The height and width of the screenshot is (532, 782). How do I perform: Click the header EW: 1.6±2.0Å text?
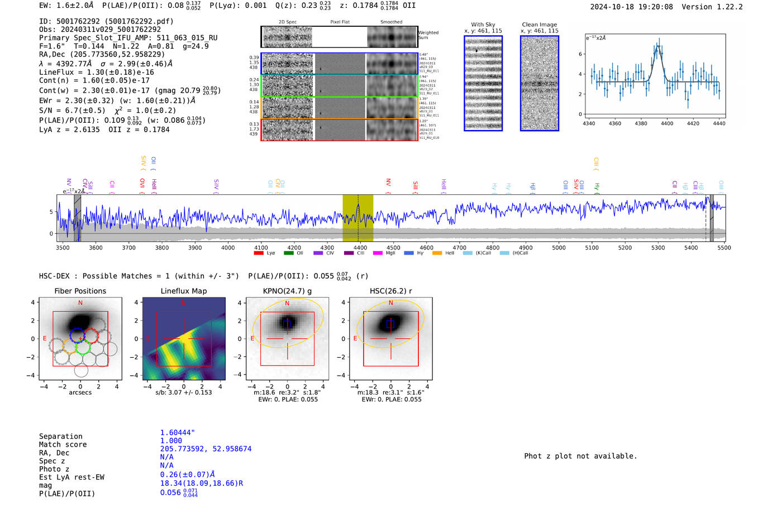pyautogui.click(x=66, y=5)
